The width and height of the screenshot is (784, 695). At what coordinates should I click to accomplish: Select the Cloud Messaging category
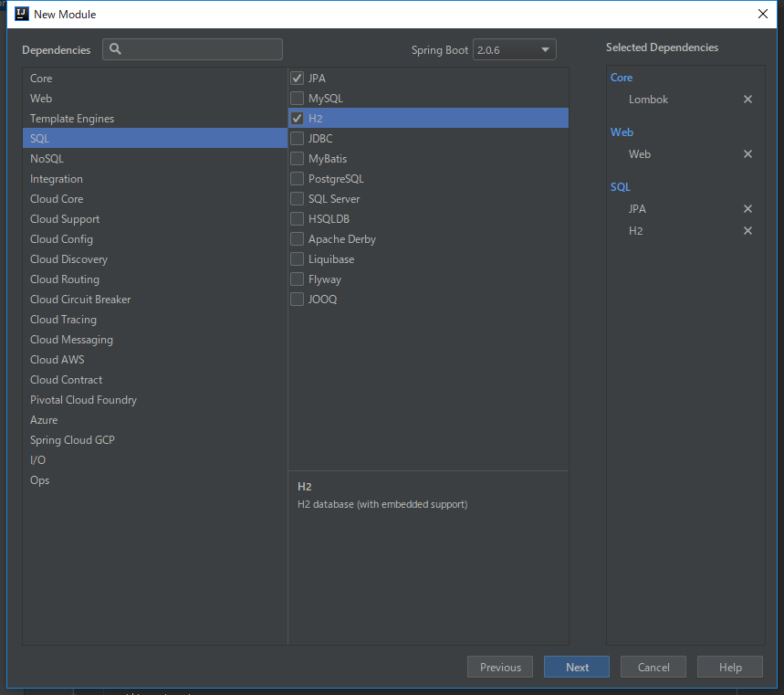pyautogui.click(x=155, y=339)
